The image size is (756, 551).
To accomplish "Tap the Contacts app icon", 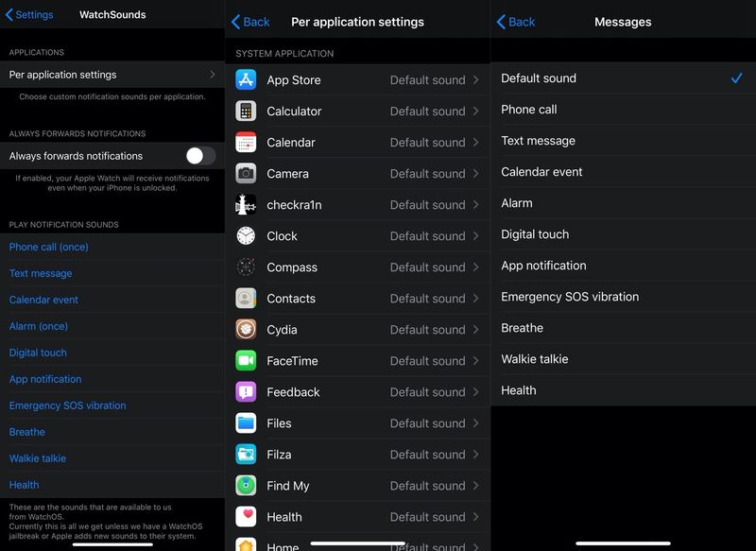I will tap(246, 299).
